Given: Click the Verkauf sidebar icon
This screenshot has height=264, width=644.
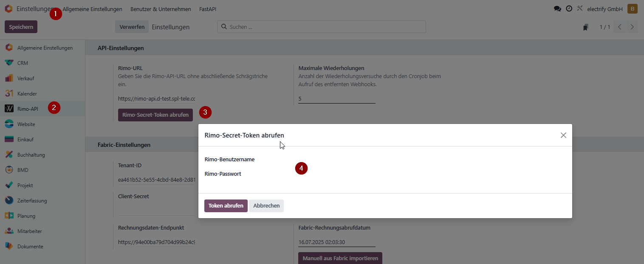Looking at the screenshot, I should (9, 78).
